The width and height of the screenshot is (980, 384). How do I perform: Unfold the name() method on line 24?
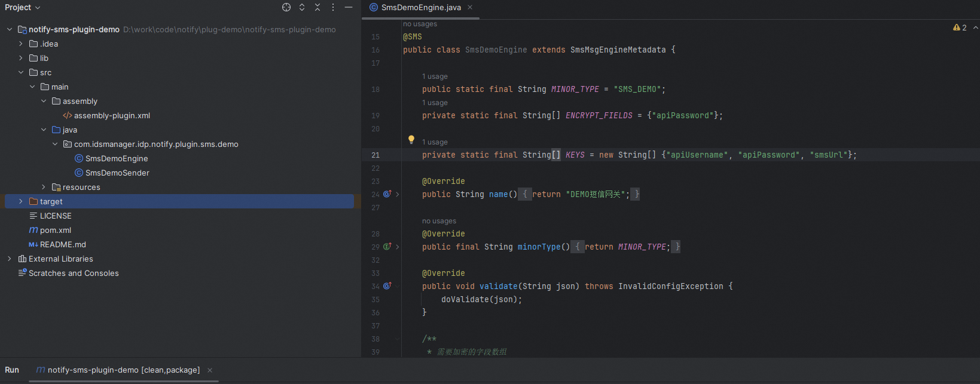[398, 194]
